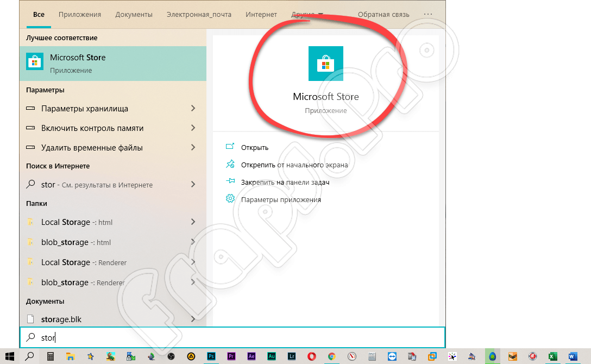Open the Calculator taskbar icon
This screenshot has height=364, width=591.
pyautogui.click(x=50, y=356)
